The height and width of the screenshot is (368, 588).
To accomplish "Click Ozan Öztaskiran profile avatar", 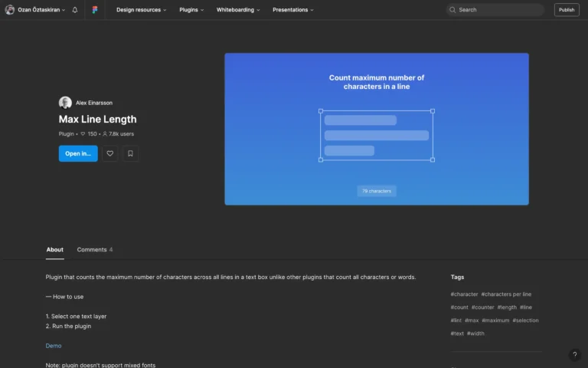I will pos(10,10).
